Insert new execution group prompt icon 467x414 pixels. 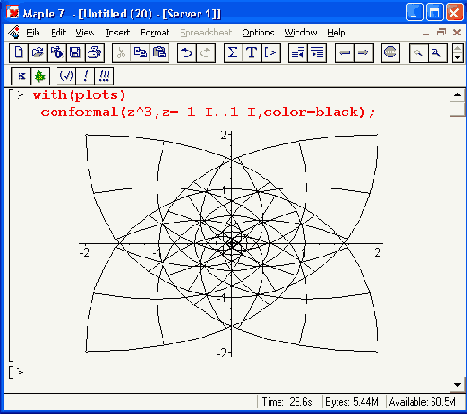(x=271, y=53)
